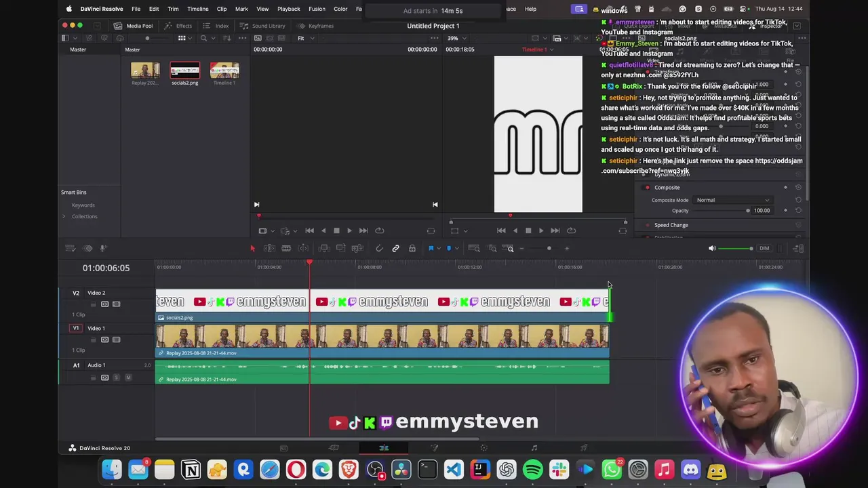This screenshot has width=868, height=488.
Task: Open the Keyframes panel
Action: click(x=315, y=26)
